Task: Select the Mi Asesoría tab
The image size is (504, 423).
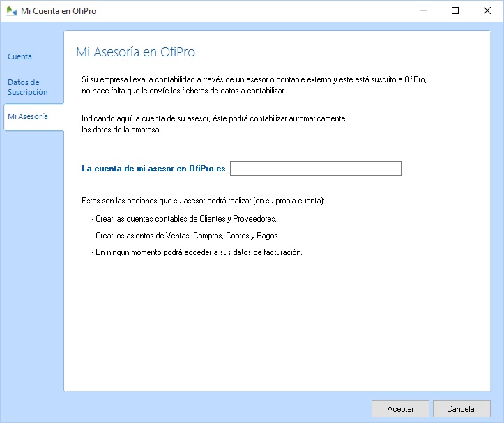Action: pos(33,116)
